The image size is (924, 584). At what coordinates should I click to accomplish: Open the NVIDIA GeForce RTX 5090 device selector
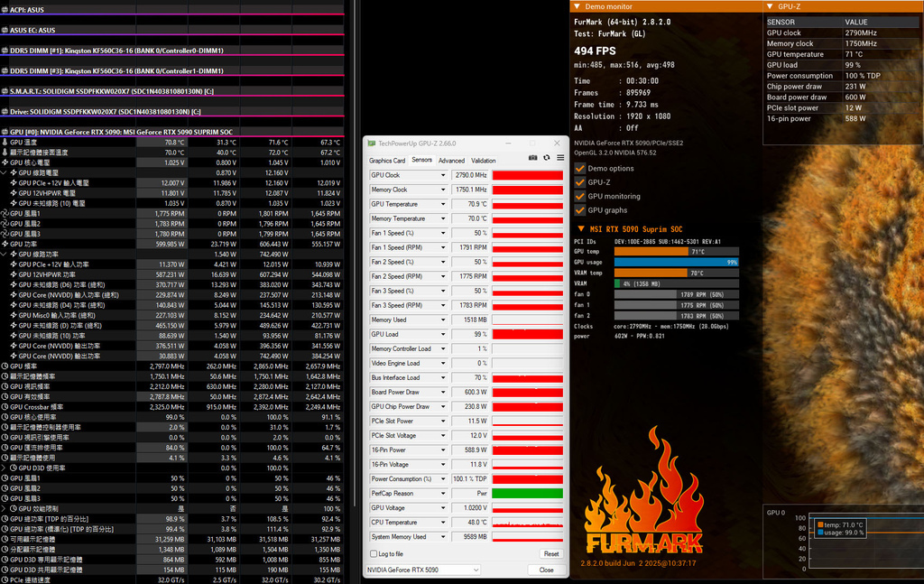coord(423,570)
